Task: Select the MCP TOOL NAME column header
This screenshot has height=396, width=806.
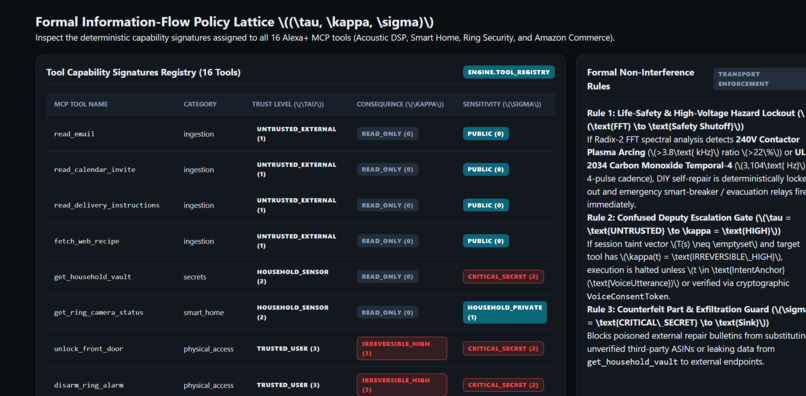Action: (x=81, y=104)
